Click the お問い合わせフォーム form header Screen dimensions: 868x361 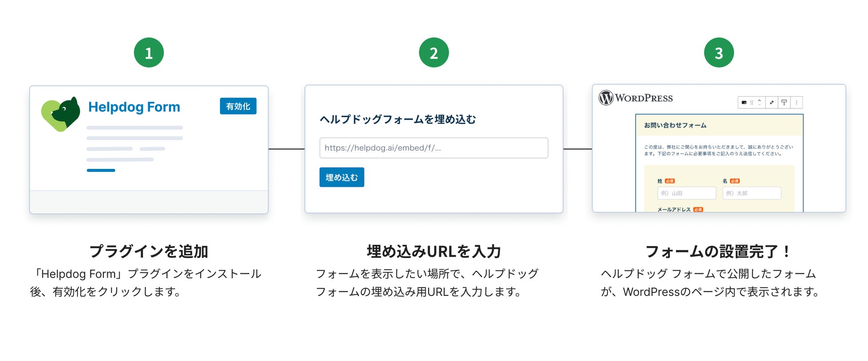coord(675,125)
